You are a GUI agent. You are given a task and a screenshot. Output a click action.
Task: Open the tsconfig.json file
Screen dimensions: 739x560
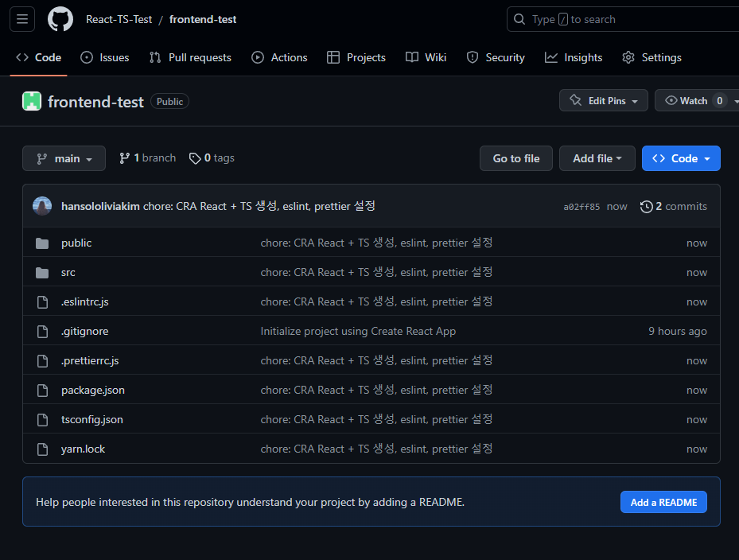point(92,419)
